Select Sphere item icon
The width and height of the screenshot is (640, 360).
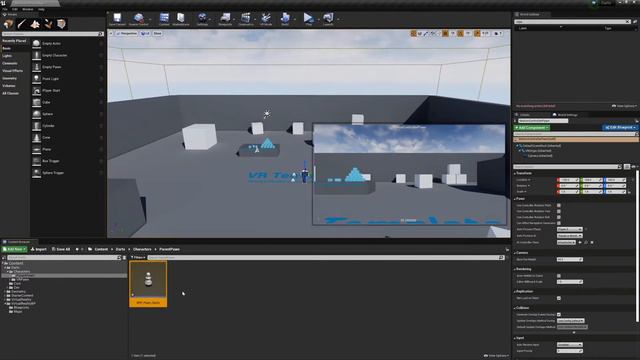(x=36, y=114)
